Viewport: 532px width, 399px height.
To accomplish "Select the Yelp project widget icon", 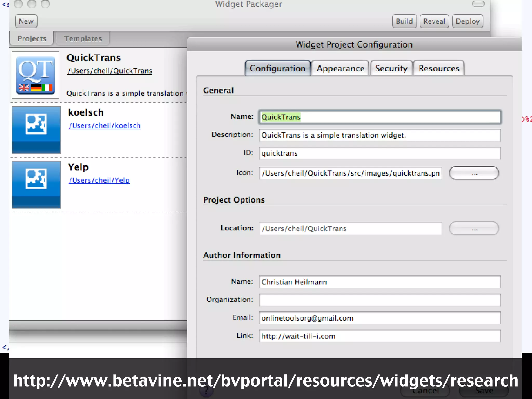I will [36, 184].
